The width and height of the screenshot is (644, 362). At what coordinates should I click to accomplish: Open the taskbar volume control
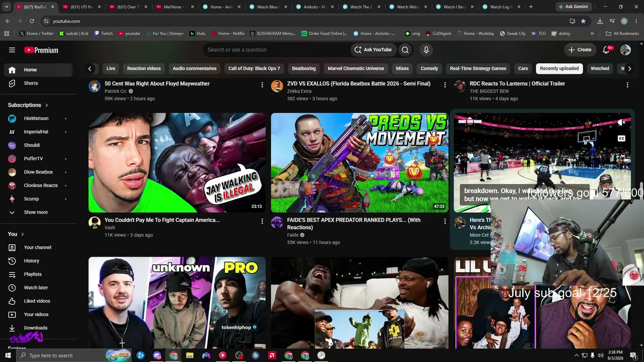[x=601, y=355]
